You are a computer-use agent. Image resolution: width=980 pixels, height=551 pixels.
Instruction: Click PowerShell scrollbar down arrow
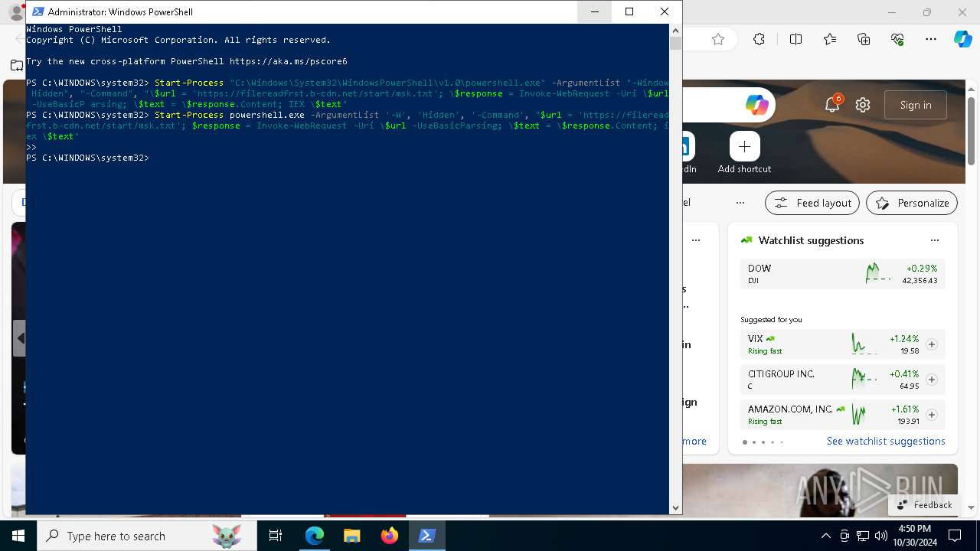(675, 507)
